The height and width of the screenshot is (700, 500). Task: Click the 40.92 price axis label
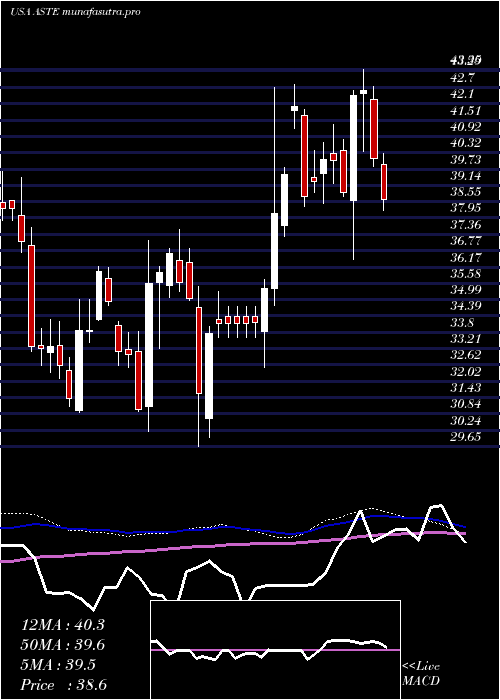tap(464, 127)
